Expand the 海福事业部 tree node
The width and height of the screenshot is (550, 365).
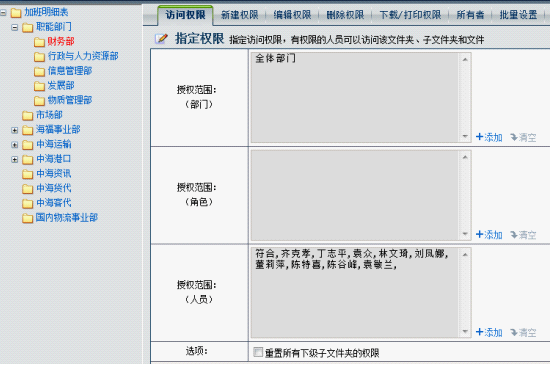click(x=14, y=130)
